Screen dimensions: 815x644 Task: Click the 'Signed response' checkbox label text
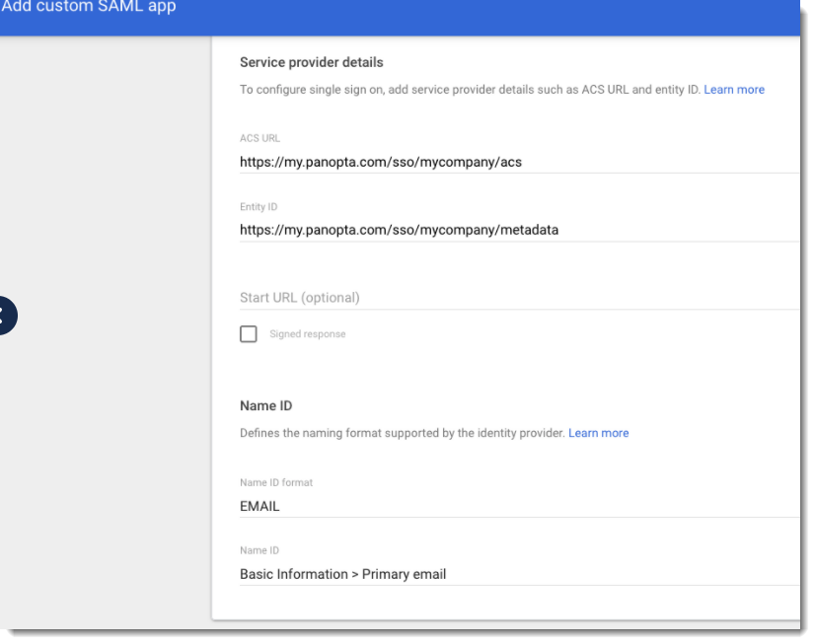pyautogui.click(x=308, y=334)
